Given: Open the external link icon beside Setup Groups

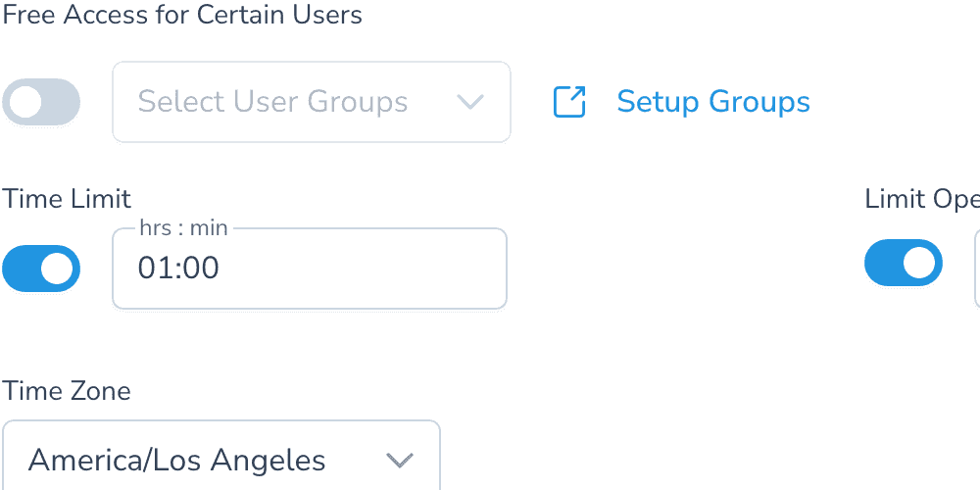Looking at the screenshot, I should coord(569,102).
